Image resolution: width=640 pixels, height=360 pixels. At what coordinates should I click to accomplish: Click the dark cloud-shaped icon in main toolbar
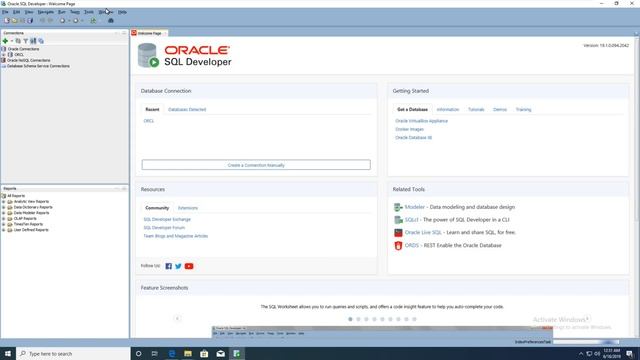click(111, 20)
